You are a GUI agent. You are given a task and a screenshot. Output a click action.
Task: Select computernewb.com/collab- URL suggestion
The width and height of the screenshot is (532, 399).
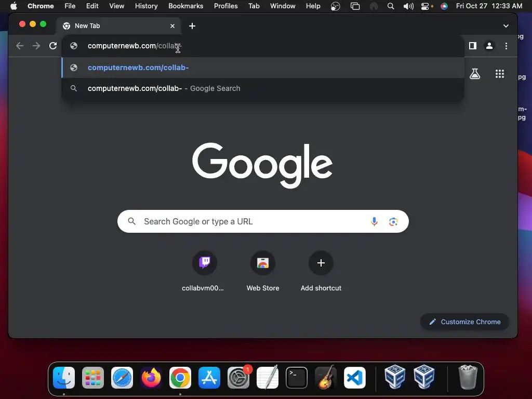point(263,68)
